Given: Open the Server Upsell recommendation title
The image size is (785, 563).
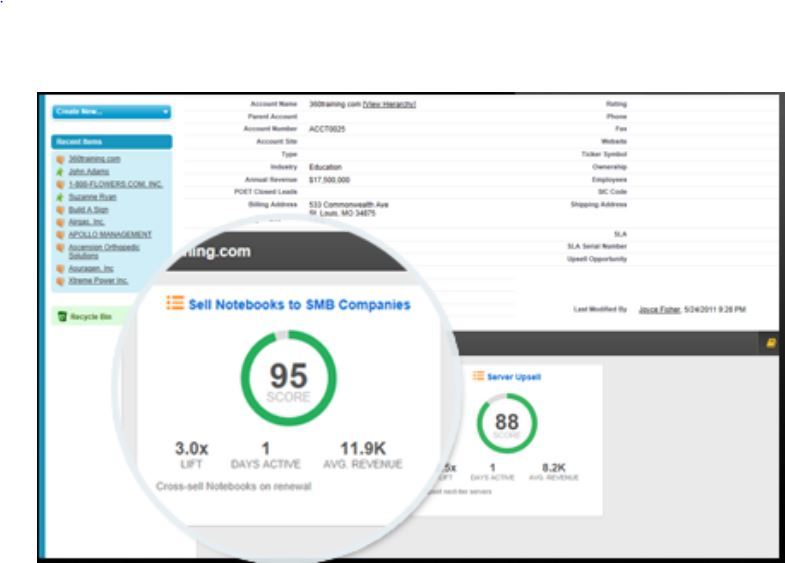Looking at the screenshot, I should pyautogui.click(x=514, y=376).
